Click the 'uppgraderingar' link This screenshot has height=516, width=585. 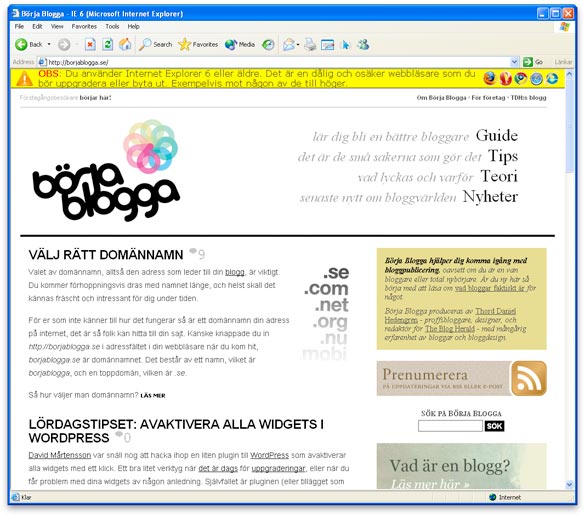[278, 468]
